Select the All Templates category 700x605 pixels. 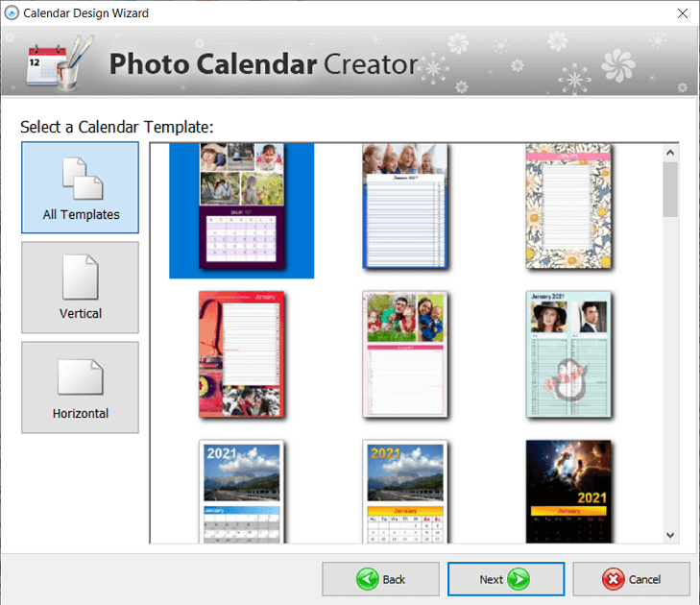81,187
